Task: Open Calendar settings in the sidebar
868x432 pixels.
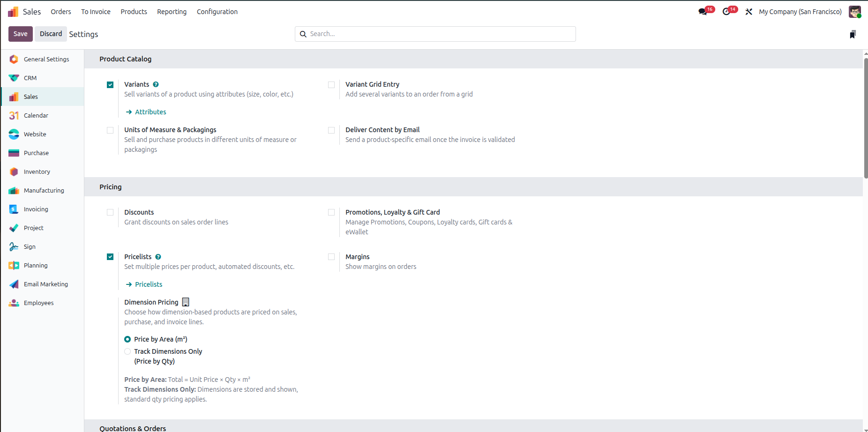Action: [43, 115]
